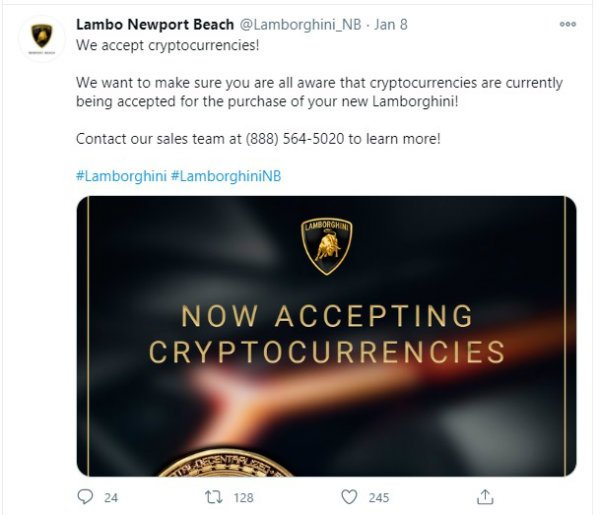The width and height of the screenshot is (600, 515).
Task: Click the retweet arrows icon
Action: point(214,497)
